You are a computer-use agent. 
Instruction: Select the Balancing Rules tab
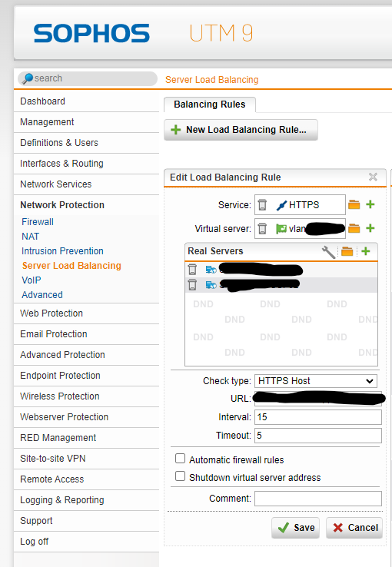(210, 104)
